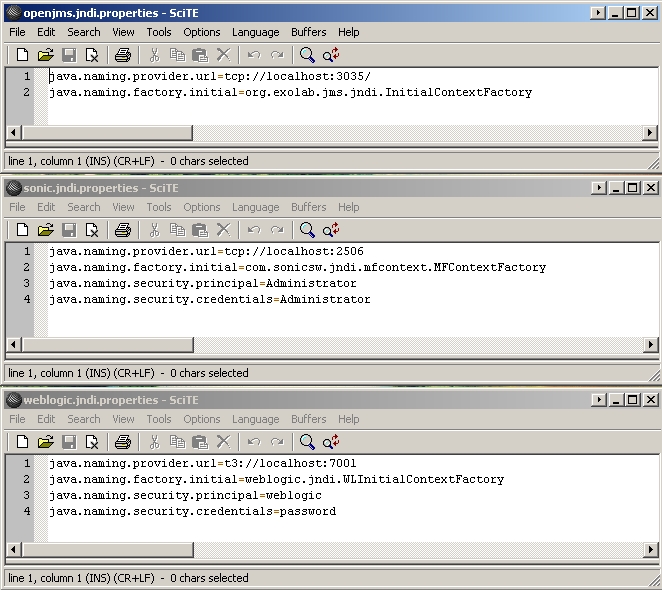Viewport: 662px width, 590px height.
Task: Click Paste icon in sonic window
Action: click(x=200, y=230)
